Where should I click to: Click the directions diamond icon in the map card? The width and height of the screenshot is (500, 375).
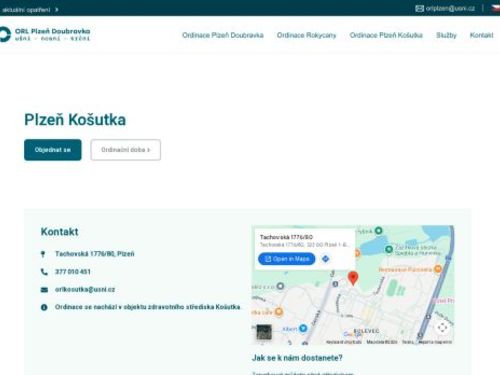[326, 259]
